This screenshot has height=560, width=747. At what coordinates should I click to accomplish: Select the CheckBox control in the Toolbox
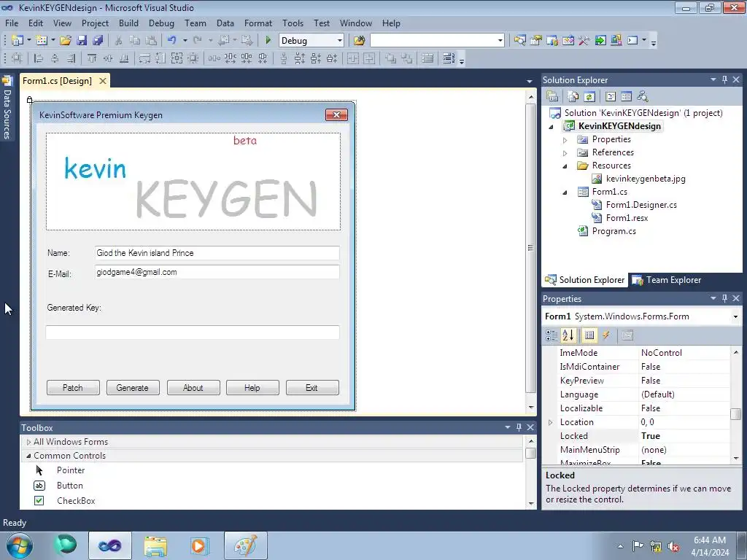click(76, 501)
